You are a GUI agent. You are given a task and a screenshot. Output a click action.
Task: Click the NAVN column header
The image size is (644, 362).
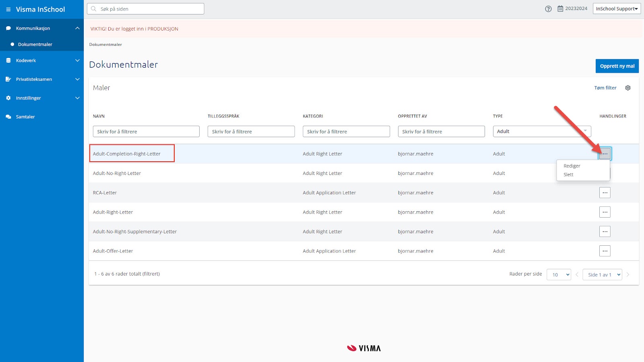(x=99, y=116)
